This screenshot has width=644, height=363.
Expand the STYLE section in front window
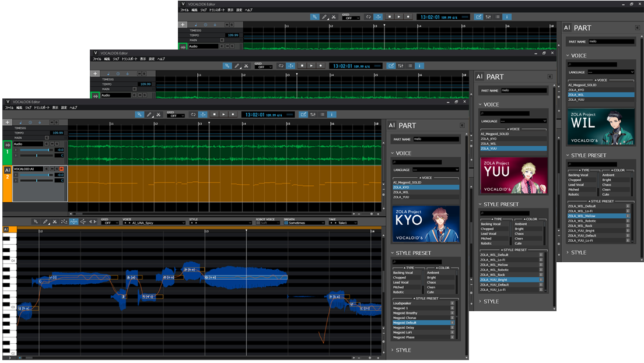click(x=393, y=350)
